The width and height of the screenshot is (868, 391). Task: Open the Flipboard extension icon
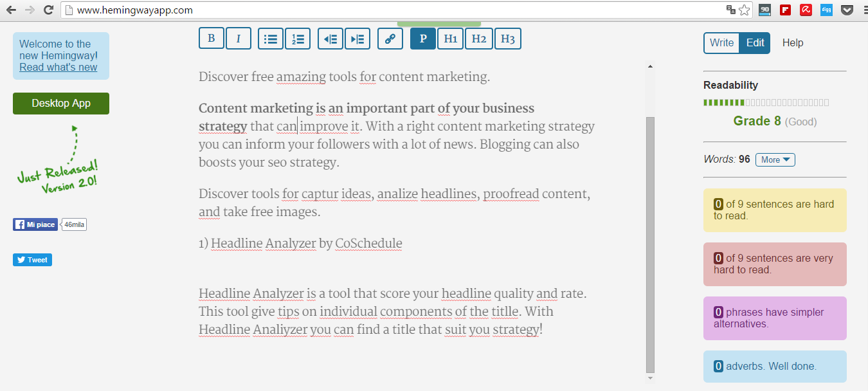785,10
